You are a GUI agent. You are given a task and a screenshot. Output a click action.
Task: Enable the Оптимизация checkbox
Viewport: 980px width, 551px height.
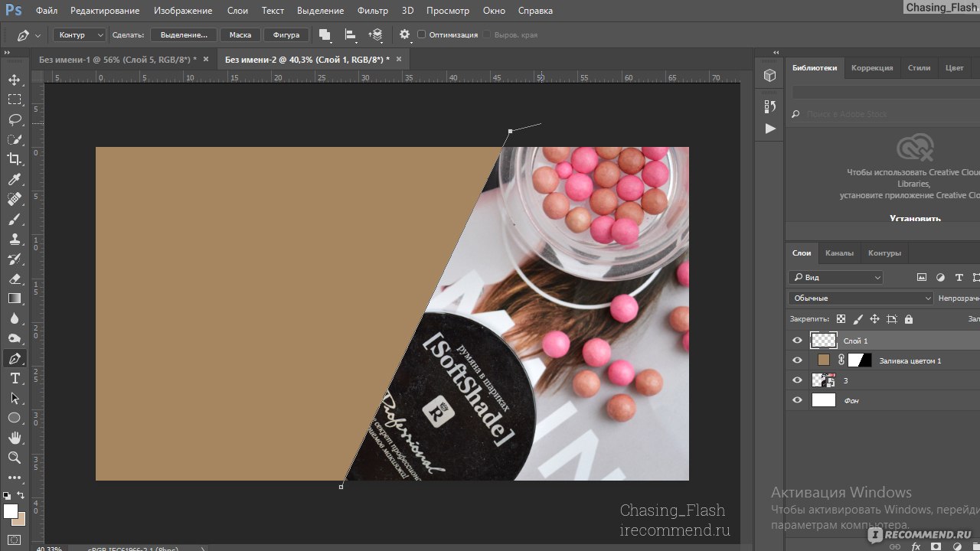[x=421, y=34]
